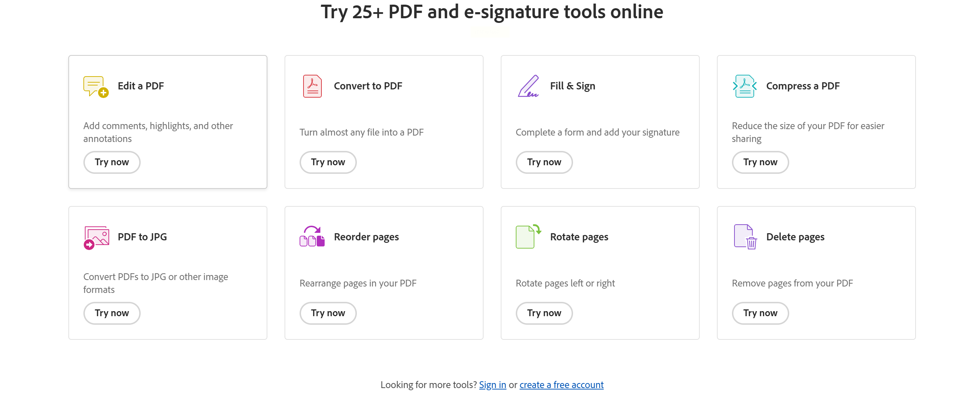This screenshot has width=980, height=397.
Task: Select the Rotate pages card heading
Action: (579, 237)
